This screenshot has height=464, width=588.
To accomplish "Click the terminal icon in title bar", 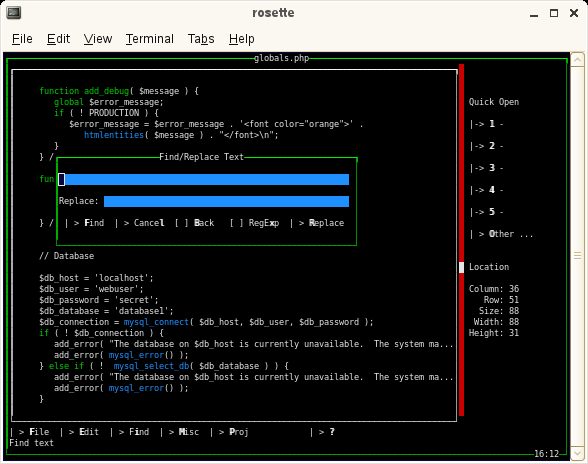I will 14,12.
